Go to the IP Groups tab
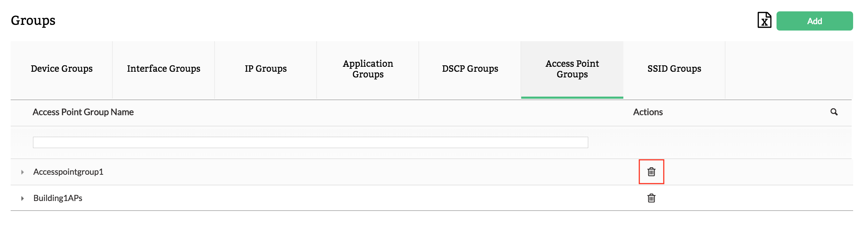The width and height of the screenshot is (868, 228). pyautogui.click(x=266, y=69)
